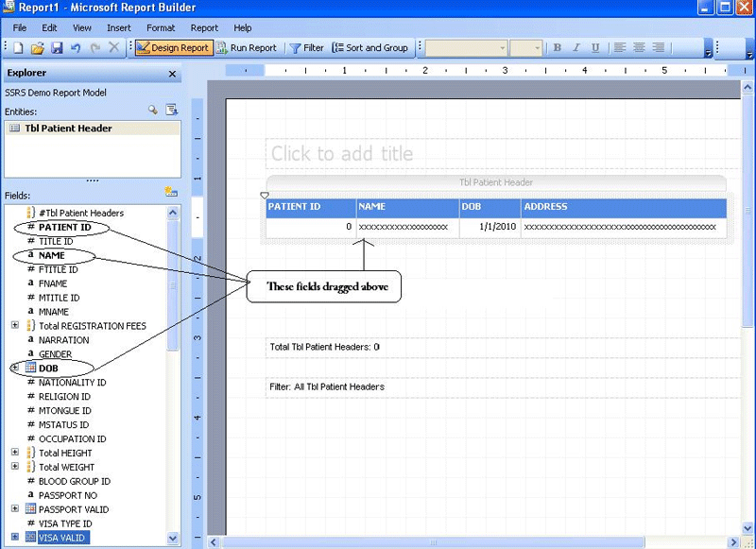The width and height of the screenshot is (756, 549).
Task: Open the File menu
Action: pos(20,28)
